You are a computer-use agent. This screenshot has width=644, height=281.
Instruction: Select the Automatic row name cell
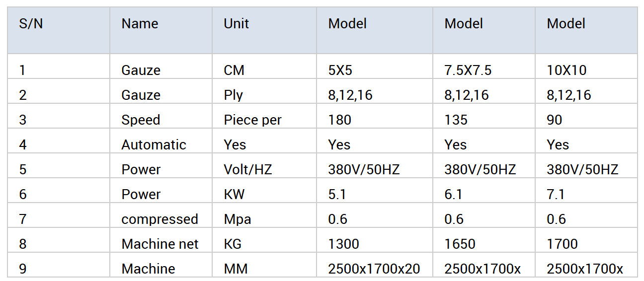tap(154, 145)
